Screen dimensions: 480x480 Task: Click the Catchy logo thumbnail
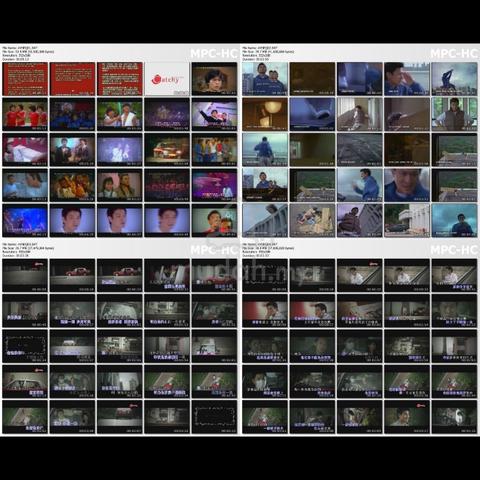[x=167, y=79]
